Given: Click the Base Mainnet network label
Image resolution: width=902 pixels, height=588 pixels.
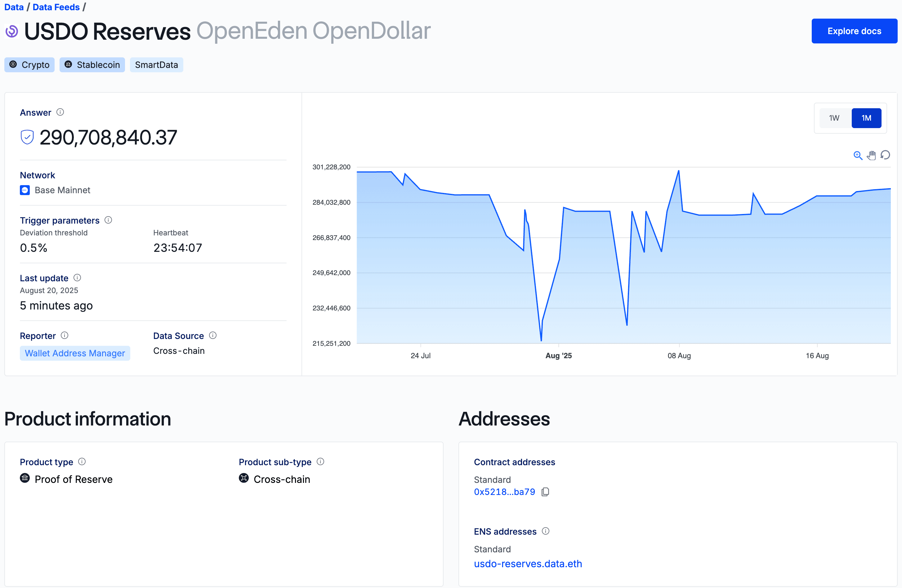Looking at the screenshot, I should [x=63, y=190].
